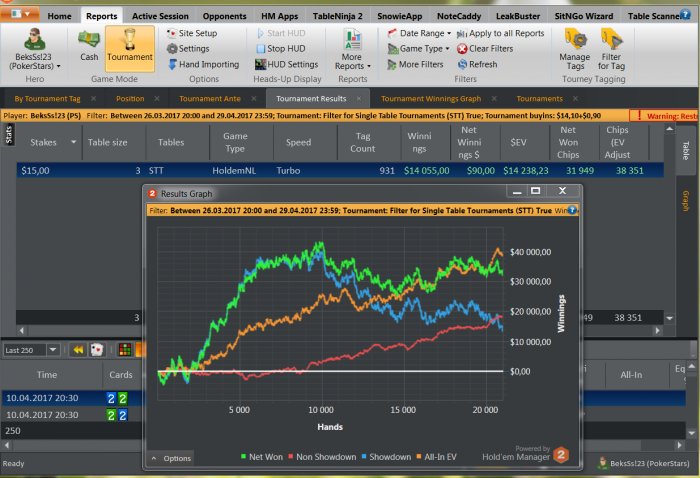Sort by Tag Count column

click(x=362, y=142)
